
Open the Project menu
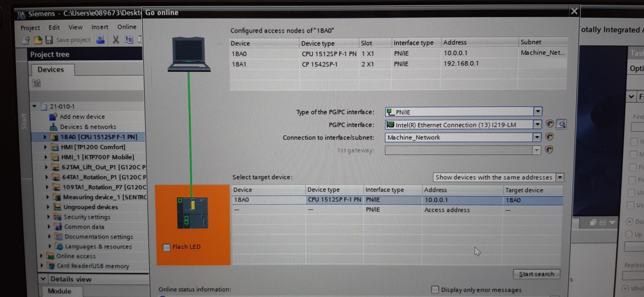[x=30, y=28]
